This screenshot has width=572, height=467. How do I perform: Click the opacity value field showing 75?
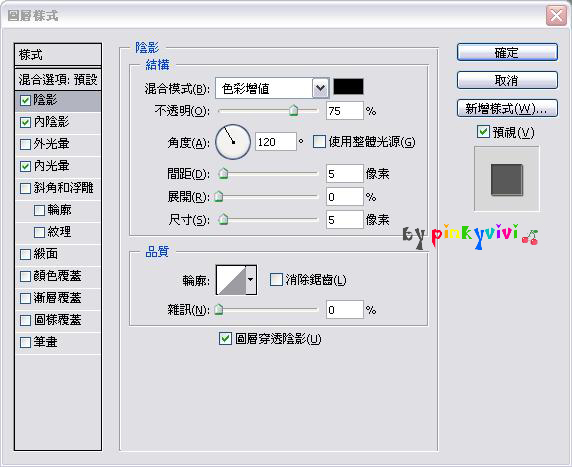click(x=345, y=111)
